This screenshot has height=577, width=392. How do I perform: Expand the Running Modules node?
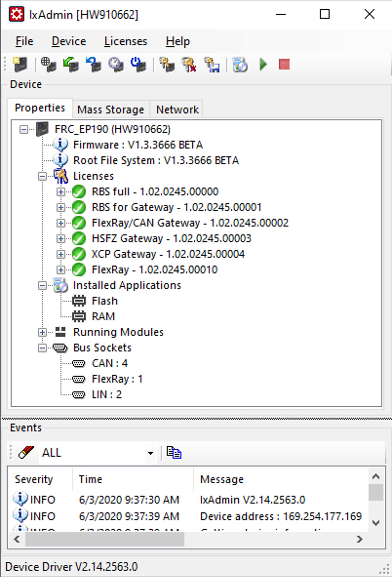[x=43, y=332]
